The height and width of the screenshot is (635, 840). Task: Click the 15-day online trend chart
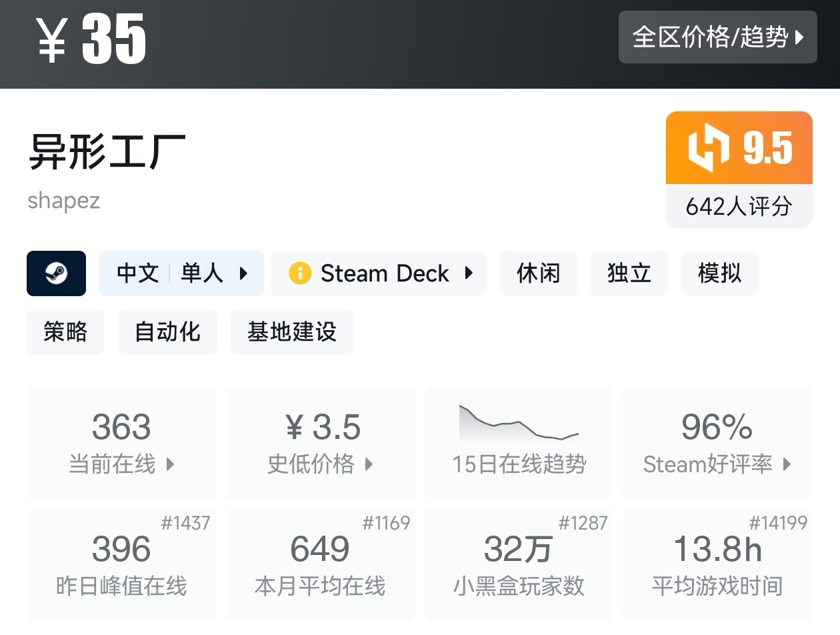click(x=519, y=424)
